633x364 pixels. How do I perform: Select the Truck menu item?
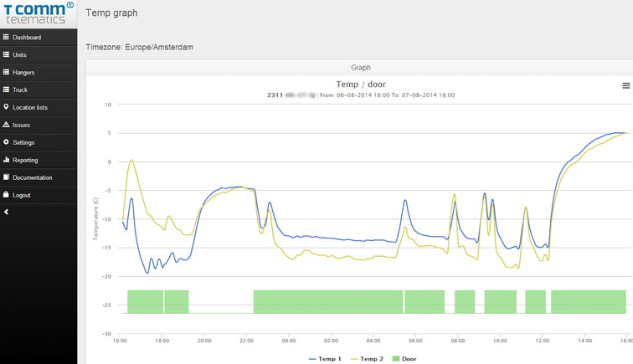(20, 90)
